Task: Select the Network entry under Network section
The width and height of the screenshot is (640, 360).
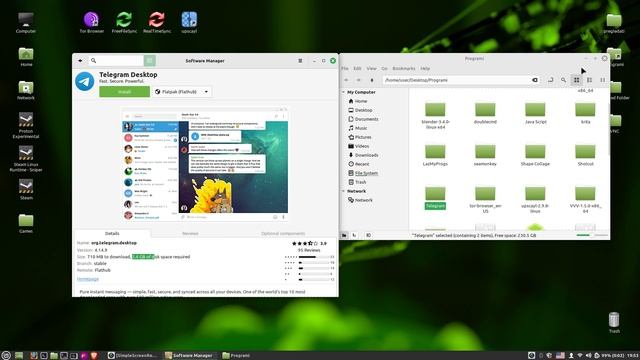Action: [x=363, y=200]
